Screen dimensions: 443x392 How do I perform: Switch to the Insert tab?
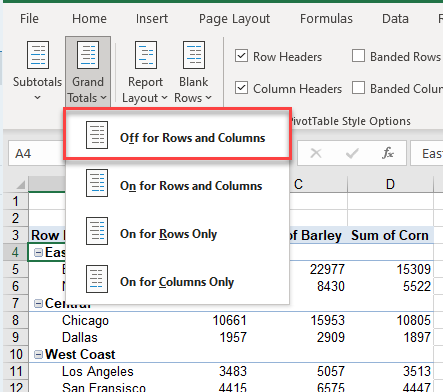[x=152, y=19]
